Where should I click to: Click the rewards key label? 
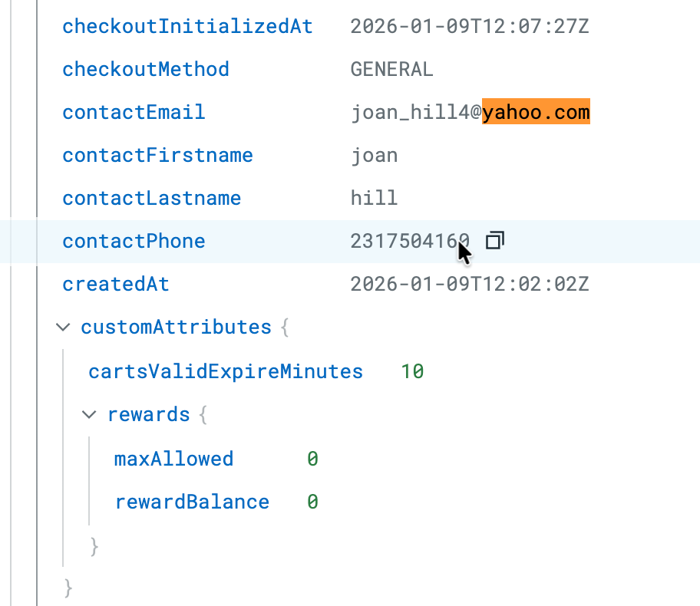coord(148,414)
